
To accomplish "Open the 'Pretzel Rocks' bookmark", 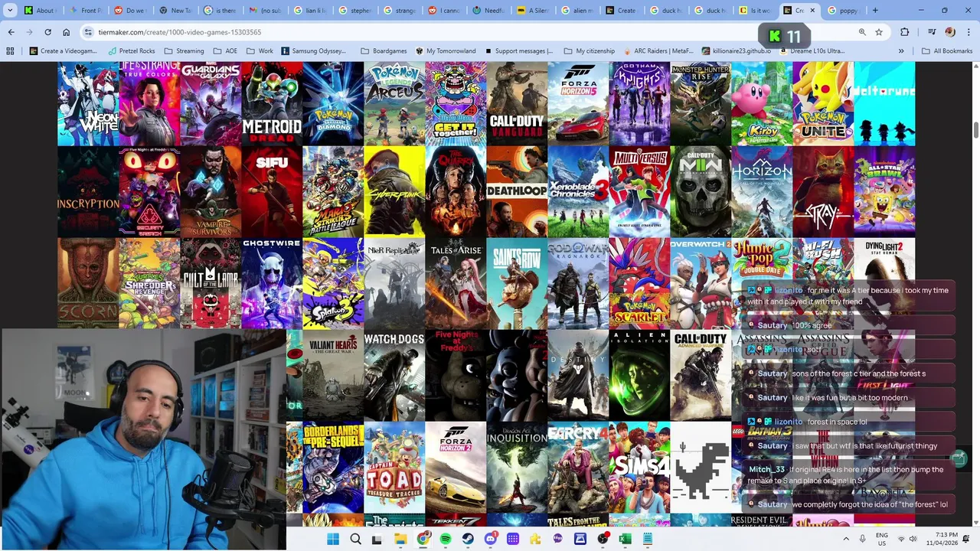I will pos(131,51).
